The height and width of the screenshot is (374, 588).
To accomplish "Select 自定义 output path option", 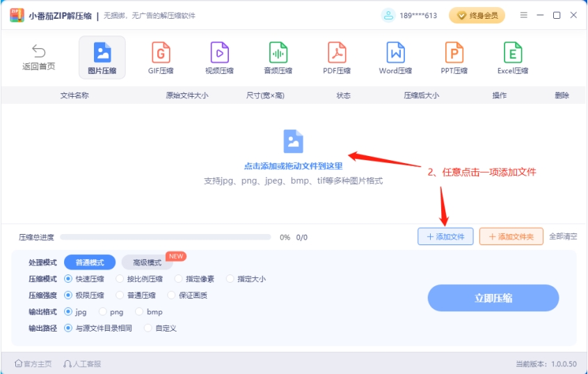I will click(x=148, y=328).
